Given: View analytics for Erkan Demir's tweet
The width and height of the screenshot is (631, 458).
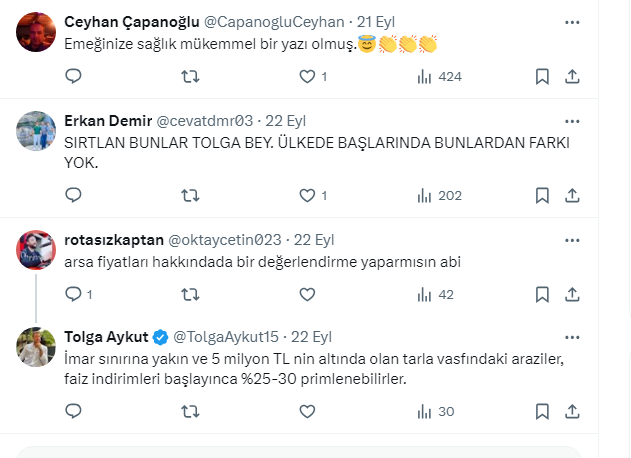Looking at the screenshot, I should 439,195.
